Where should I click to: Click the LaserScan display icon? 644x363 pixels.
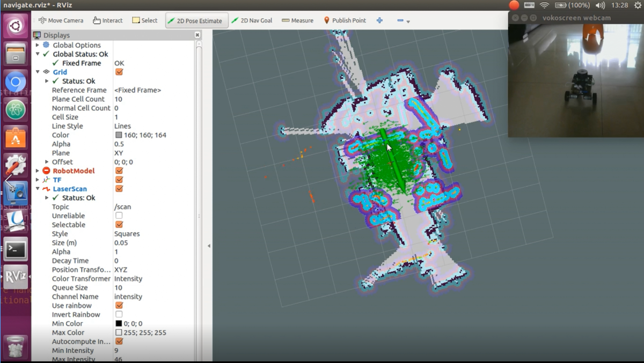point(46,189)
